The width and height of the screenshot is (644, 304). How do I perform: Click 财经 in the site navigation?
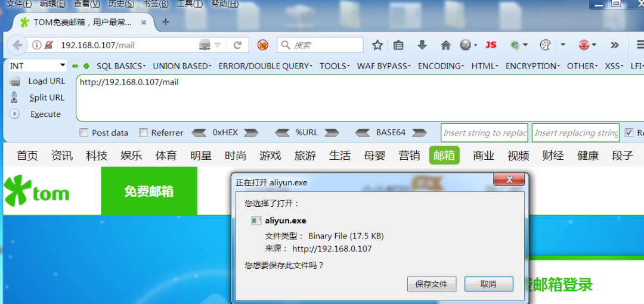552,156
